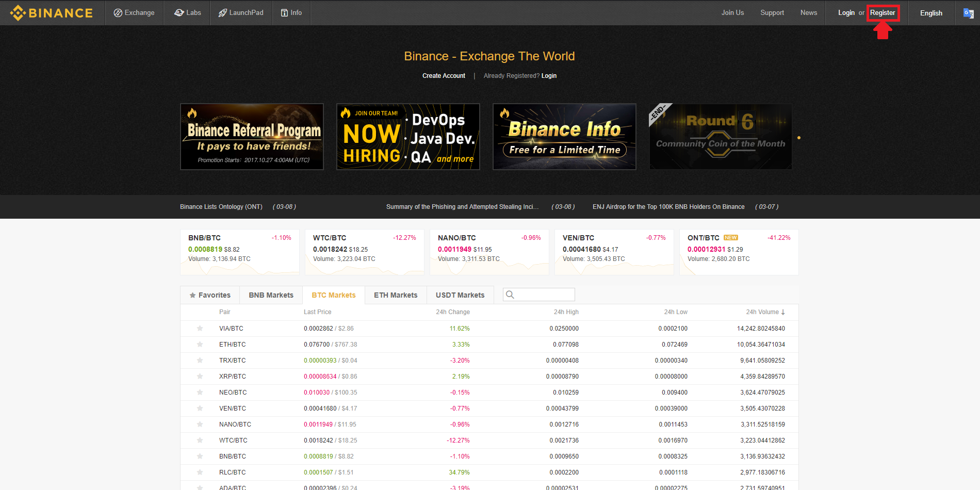The width and height of the screenshot is (980, 490).
Task: Open the ENJ Airdrop announcement
Action: coord(668,207)
